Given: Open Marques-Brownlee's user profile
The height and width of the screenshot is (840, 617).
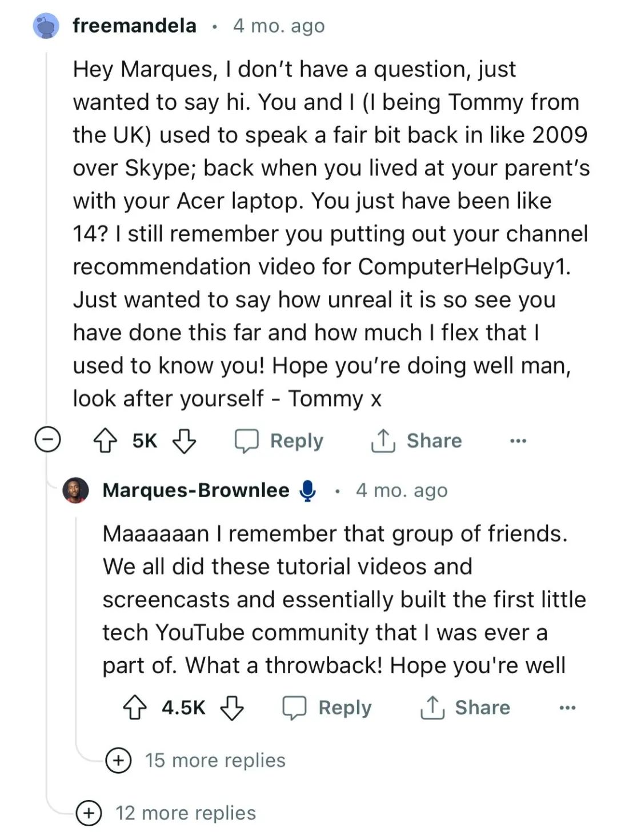Looking at the screenshot, I should click(x=196, y=490).
